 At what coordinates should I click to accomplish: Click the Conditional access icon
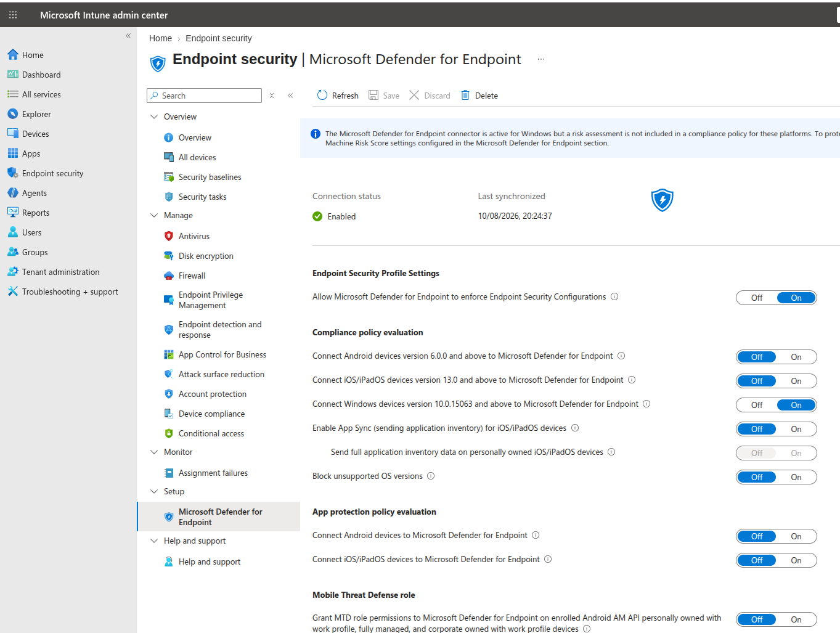(169, 433)
